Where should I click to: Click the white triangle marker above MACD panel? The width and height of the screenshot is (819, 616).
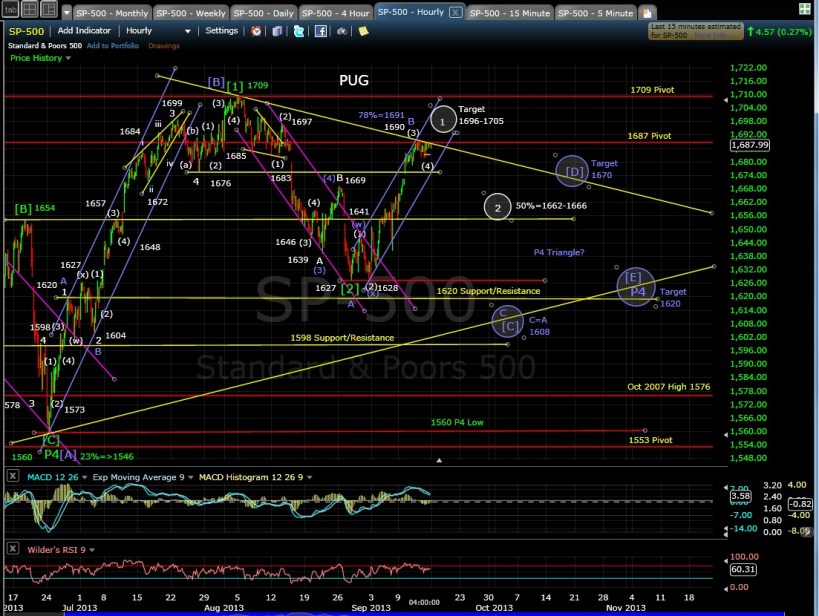point(439,460)
